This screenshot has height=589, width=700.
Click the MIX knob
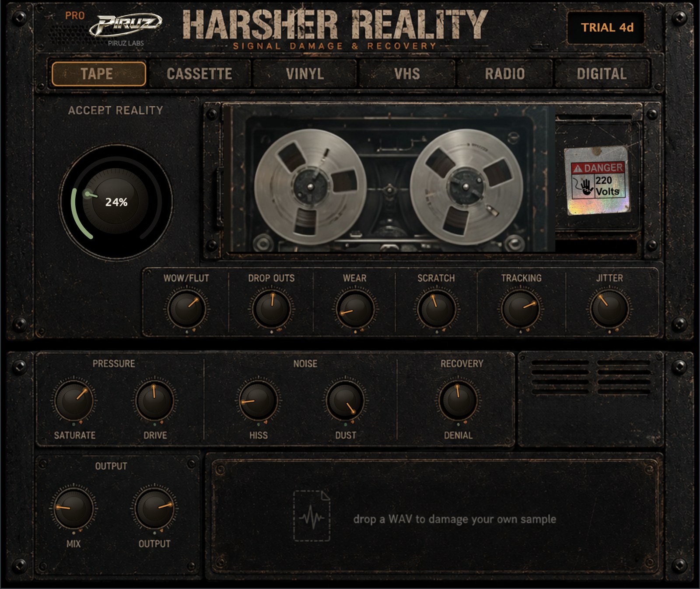click(73, 509)
